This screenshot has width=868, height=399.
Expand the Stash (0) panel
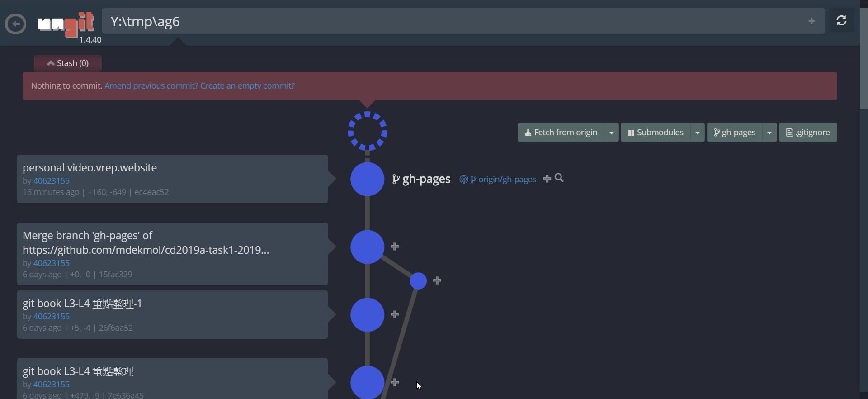click(68, 63)
